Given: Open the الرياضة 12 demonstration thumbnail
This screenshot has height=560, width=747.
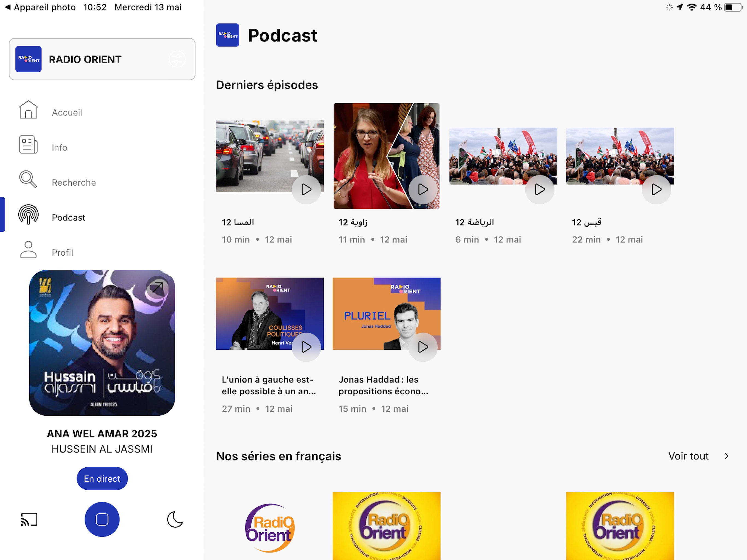Looking at the screenshot, I should [x=503, y=156].
